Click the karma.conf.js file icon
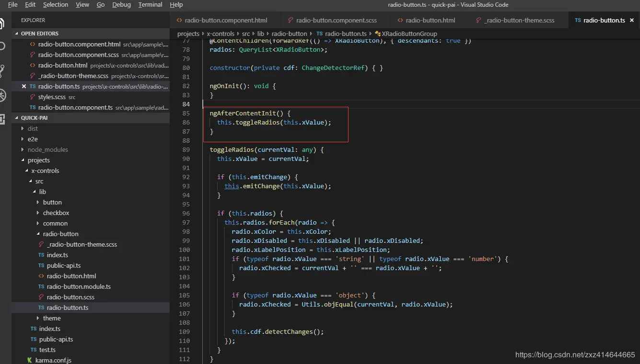This screenshot has height=364, width=640. 30,360
